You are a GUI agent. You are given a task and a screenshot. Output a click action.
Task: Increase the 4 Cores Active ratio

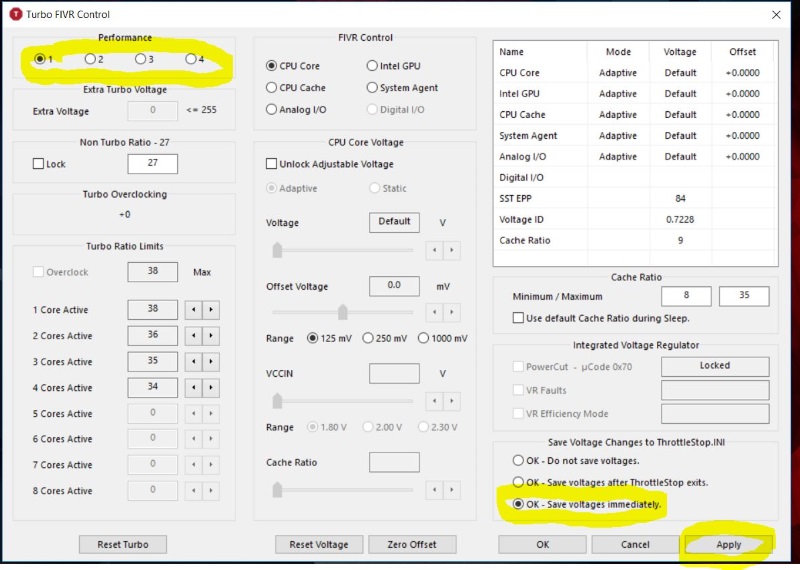pos(211,388)
